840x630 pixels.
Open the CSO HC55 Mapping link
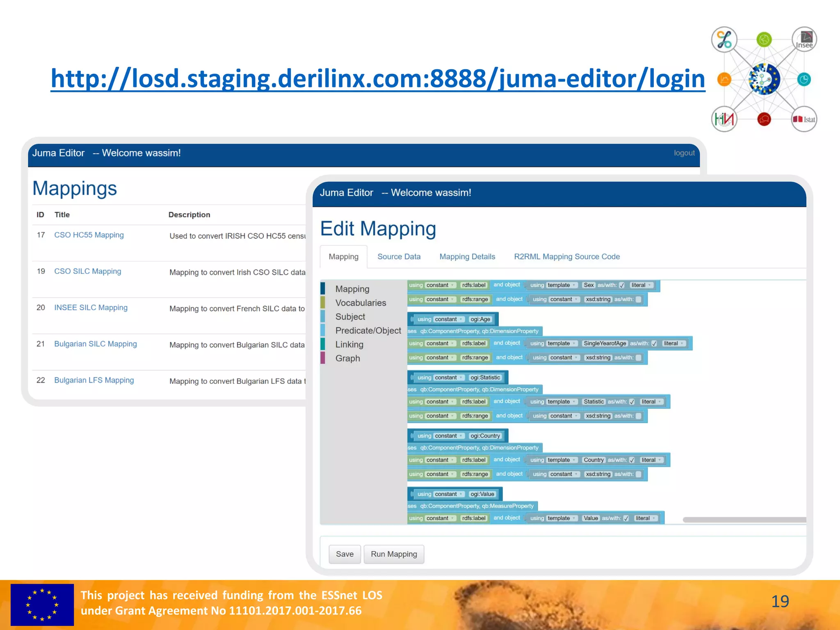tap(89, 235)
